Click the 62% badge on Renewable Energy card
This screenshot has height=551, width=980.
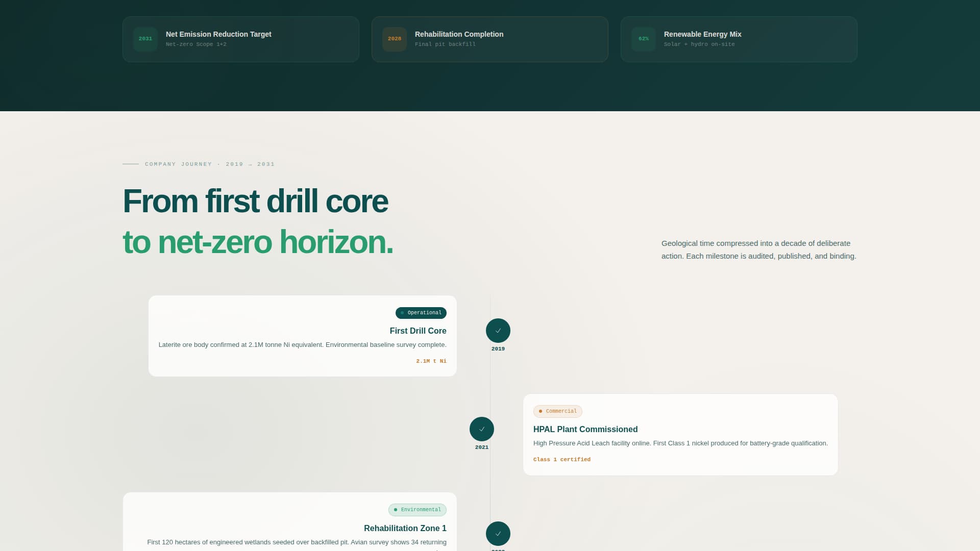644,39
